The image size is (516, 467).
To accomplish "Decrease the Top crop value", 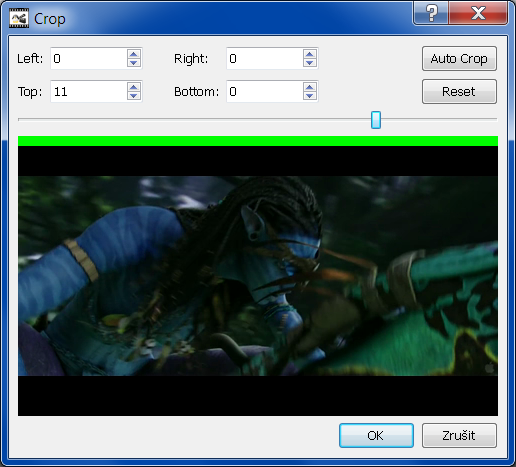I will (x=134, y=96).
